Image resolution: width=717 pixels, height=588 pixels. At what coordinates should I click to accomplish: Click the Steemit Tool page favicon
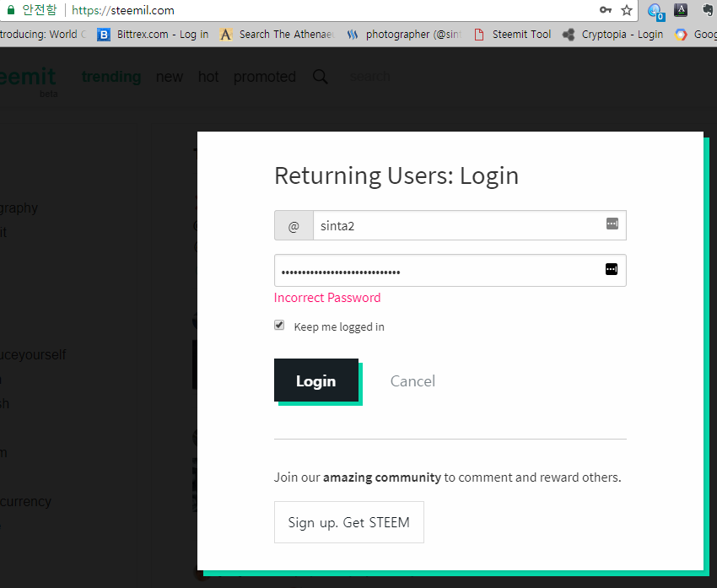click(479, 35)
